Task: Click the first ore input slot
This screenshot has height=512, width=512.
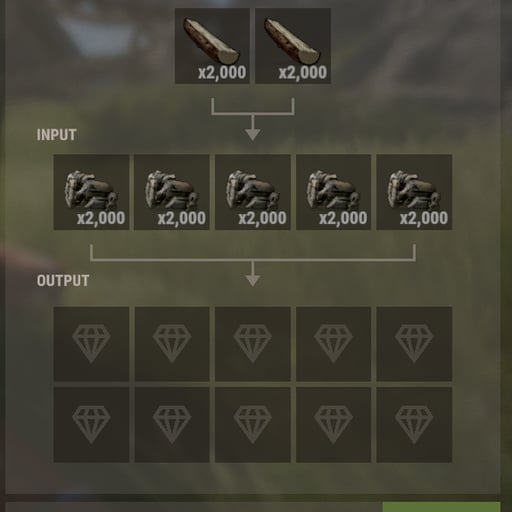Action: 91,192
